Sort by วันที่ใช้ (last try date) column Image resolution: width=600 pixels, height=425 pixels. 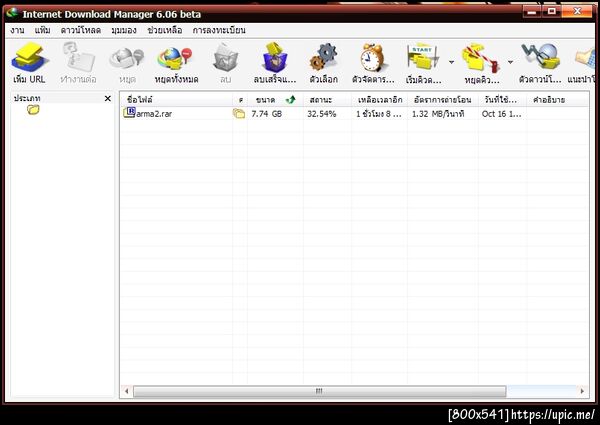click(x=502, y=100)
